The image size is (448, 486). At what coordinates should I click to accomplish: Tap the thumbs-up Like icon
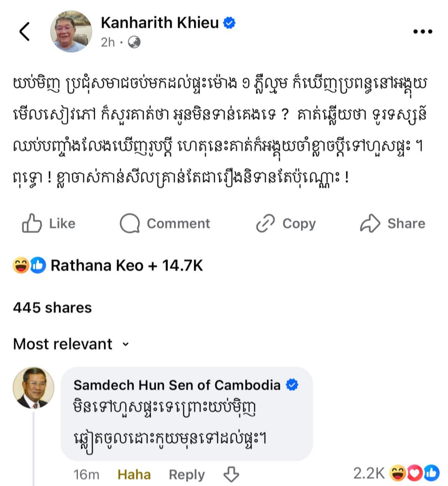pyautogui.click(x=32, y=223)
